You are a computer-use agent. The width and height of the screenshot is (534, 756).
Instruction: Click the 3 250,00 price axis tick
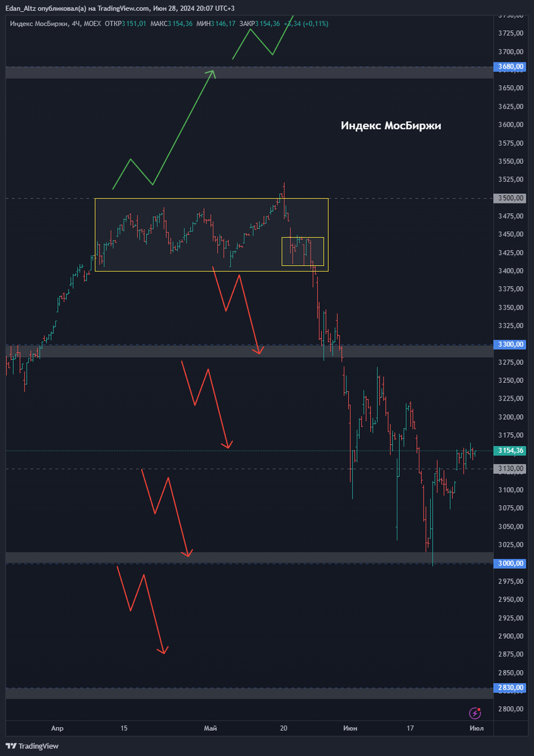pyautogui.click(x=511, y=381)
